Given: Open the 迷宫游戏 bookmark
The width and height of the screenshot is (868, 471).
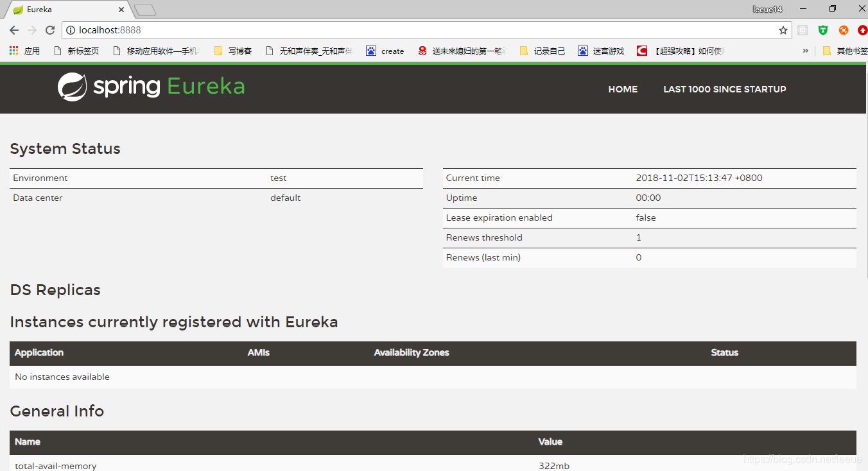Looking at the screenshot, I should click(x=601, y=51).
